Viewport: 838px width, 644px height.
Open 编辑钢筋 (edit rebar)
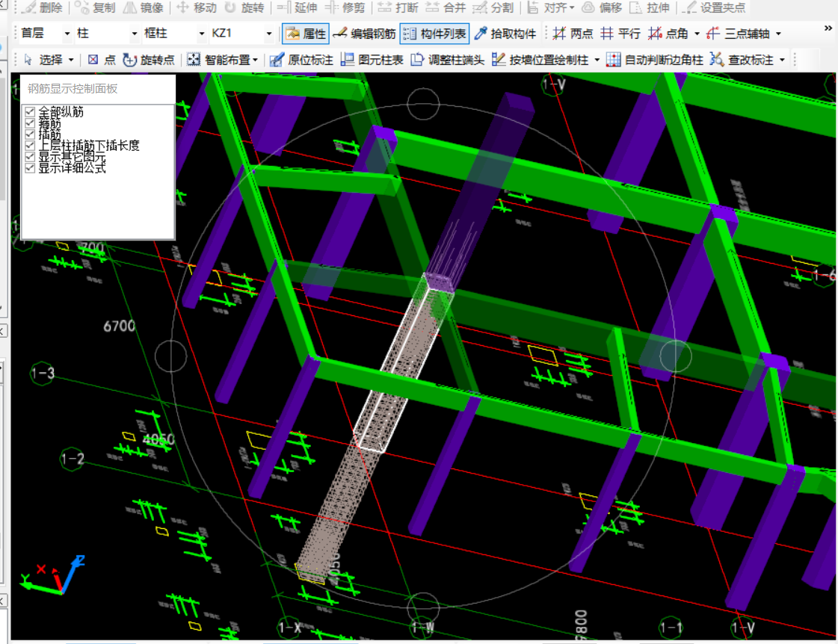(x=364, y=34)
